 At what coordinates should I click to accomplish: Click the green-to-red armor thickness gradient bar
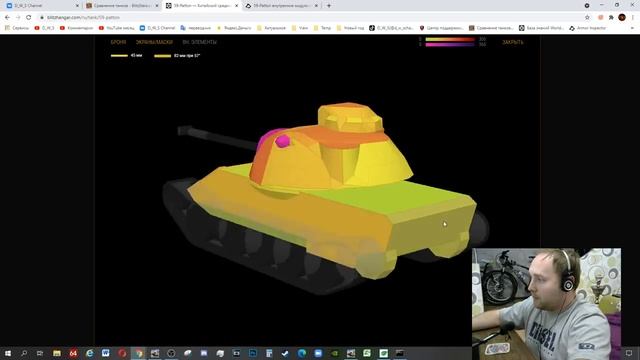(x=450, y=39)
